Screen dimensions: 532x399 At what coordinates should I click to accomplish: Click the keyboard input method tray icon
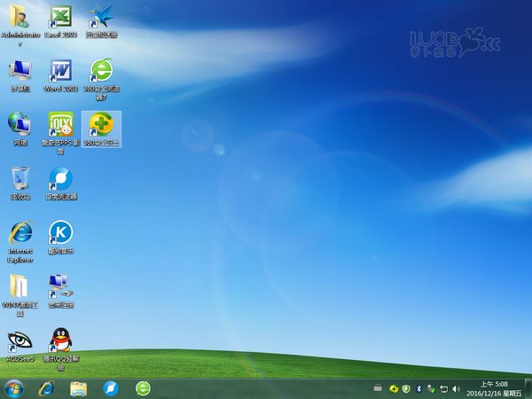tap(378, 387)
